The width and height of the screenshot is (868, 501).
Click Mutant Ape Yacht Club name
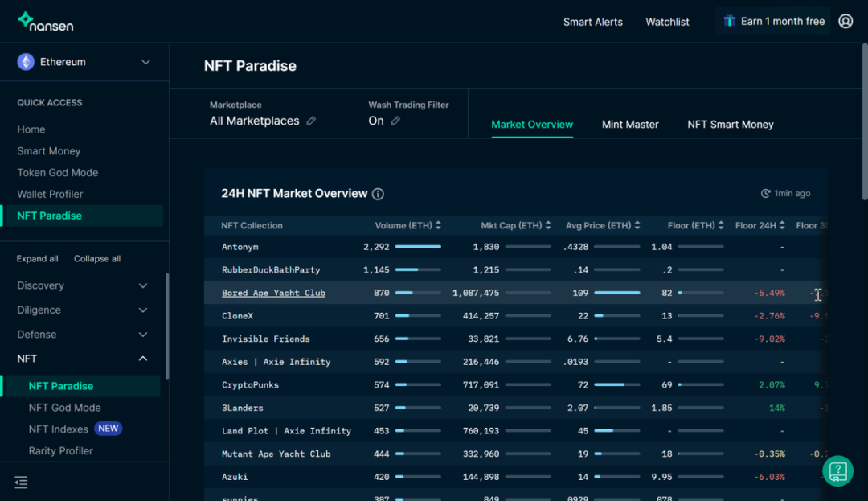pos(276,454)
